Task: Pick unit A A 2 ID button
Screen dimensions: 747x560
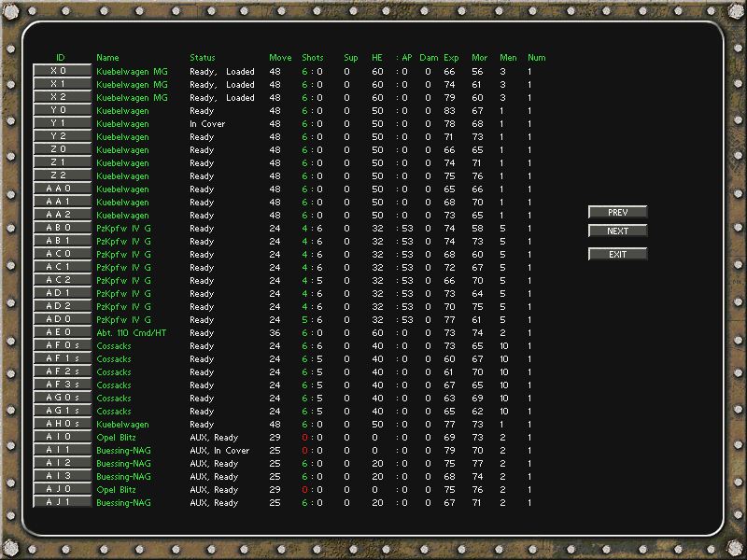Action: point(62,215)
